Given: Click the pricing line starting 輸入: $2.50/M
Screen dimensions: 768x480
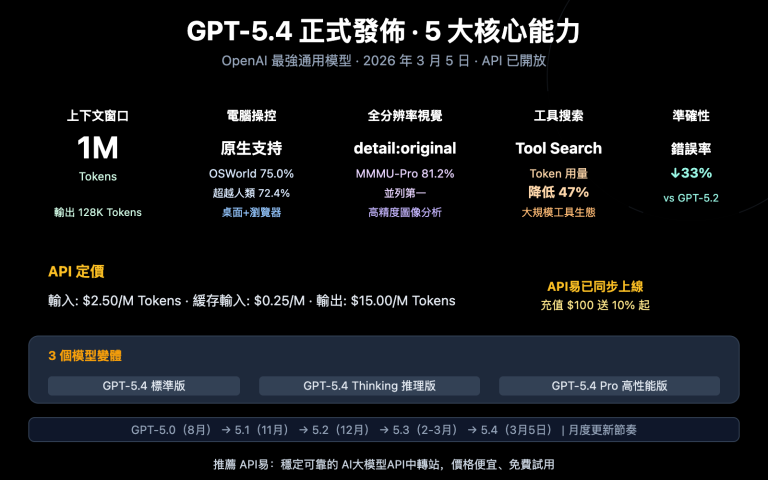Looking at the screenshot, I should click(252, 301).
